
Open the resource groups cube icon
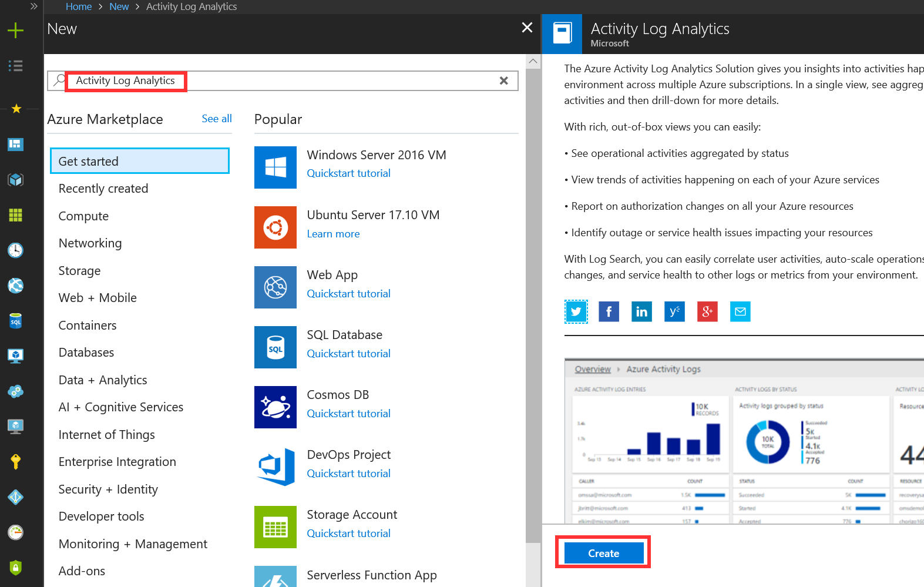pyautogui.click(x=16, y=180)
